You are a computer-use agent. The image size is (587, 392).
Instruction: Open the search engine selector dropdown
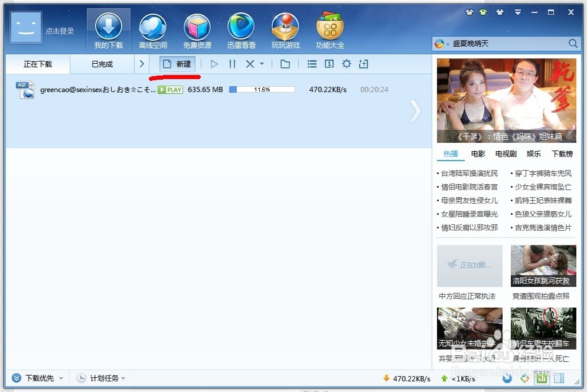[x=442, y=44]
